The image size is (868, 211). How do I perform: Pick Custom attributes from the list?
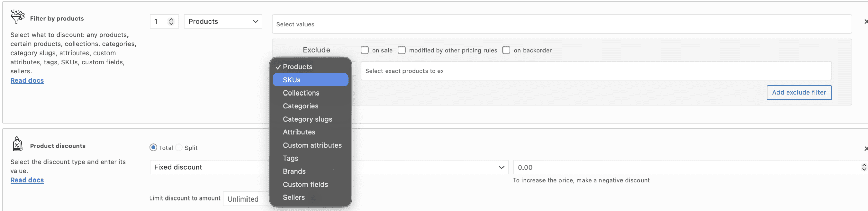point(312,145)
